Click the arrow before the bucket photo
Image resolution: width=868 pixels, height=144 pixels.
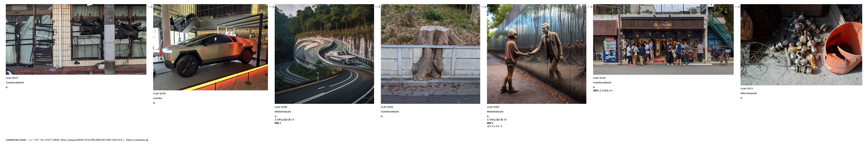[737, 6]
